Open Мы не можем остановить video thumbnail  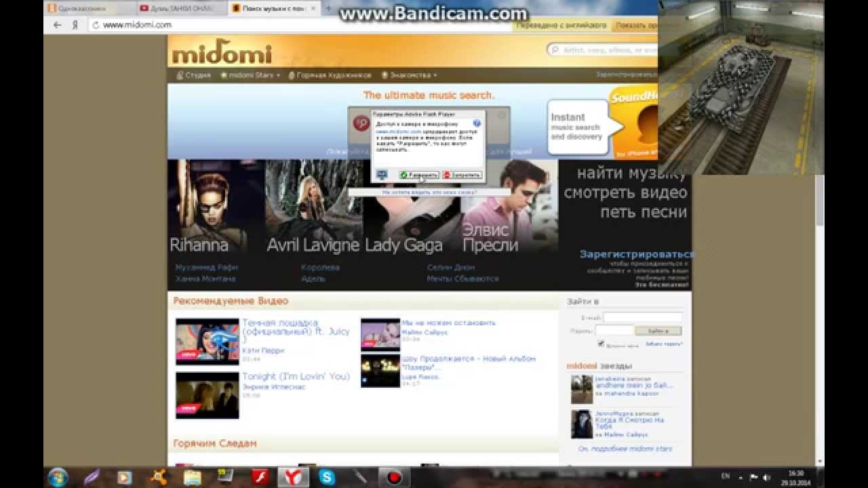(380, 335)
